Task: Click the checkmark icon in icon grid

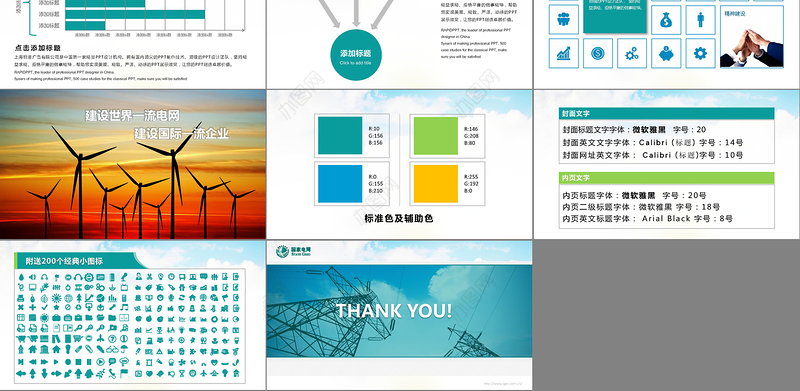Action: (x=44, y=307)
